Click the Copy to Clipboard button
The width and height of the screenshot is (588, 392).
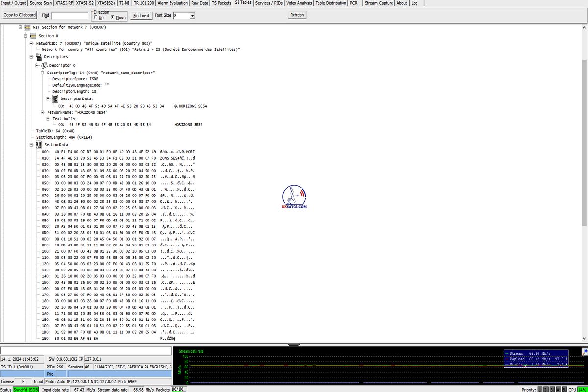[x=20, y=15]
